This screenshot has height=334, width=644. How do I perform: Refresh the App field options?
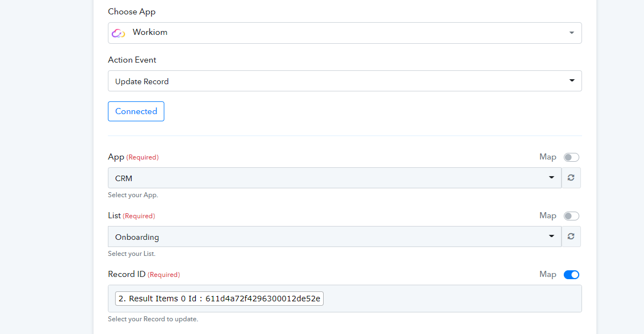click(571, 178)
